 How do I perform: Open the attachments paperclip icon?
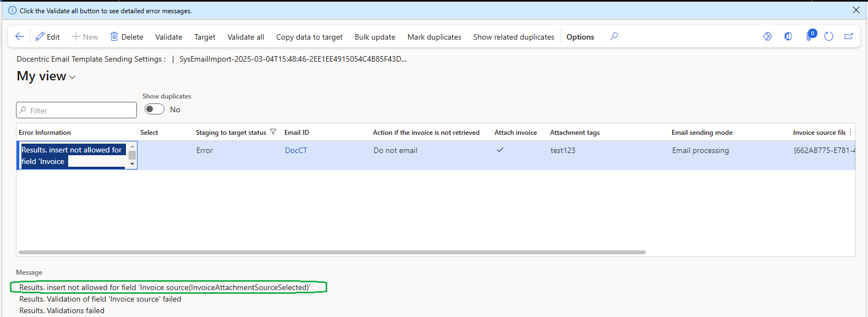tap(809, 37)
